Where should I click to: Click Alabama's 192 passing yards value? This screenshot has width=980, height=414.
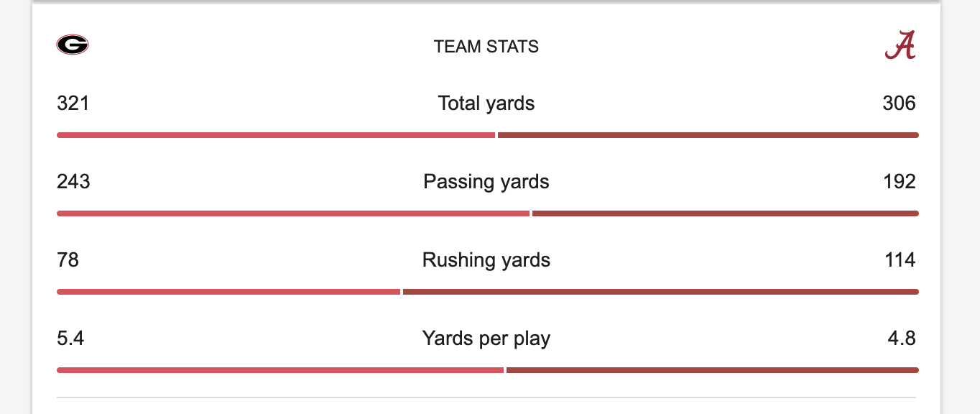tap(900, 182)
